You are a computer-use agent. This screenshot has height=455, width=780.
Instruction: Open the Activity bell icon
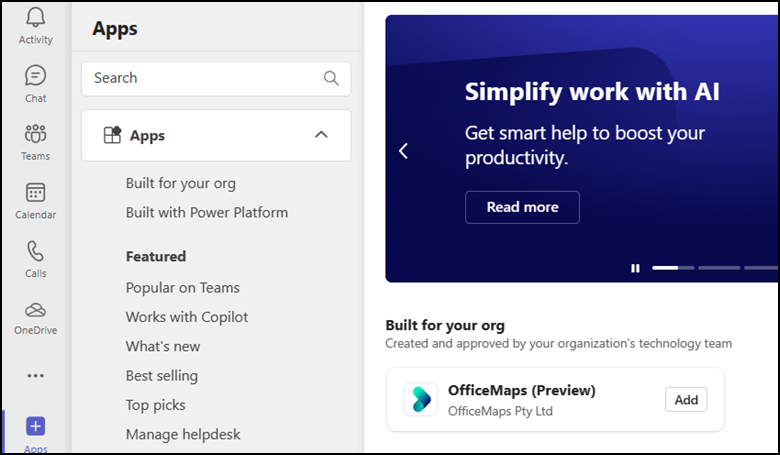35,17
